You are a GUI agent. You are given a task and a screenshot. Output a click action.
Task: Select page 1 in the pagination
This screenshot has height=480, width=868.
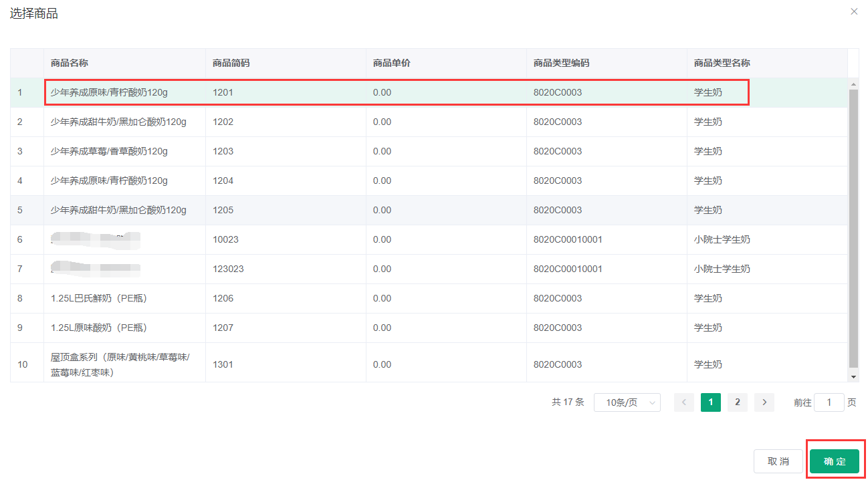click(x=710, y=402)
